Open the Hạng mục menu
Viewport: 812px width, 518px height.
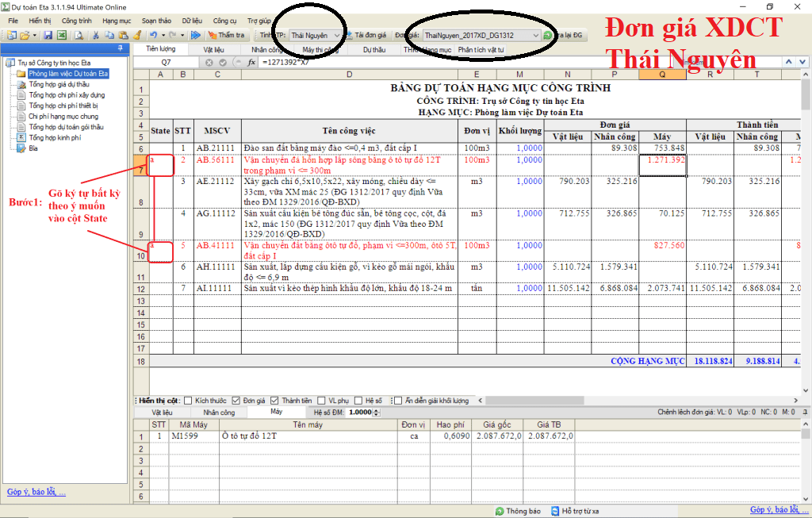click(117, 20)
